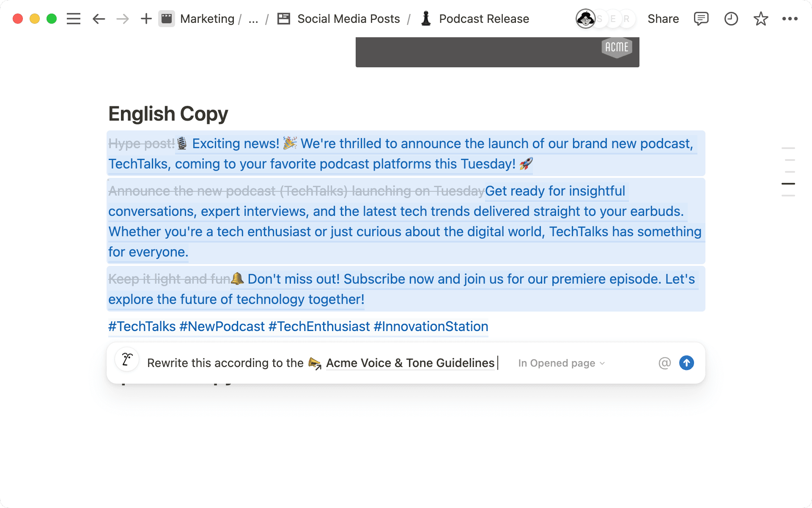Jump to active outline marker on right
This screenshot has width=812, height=508.
(788, 184)
